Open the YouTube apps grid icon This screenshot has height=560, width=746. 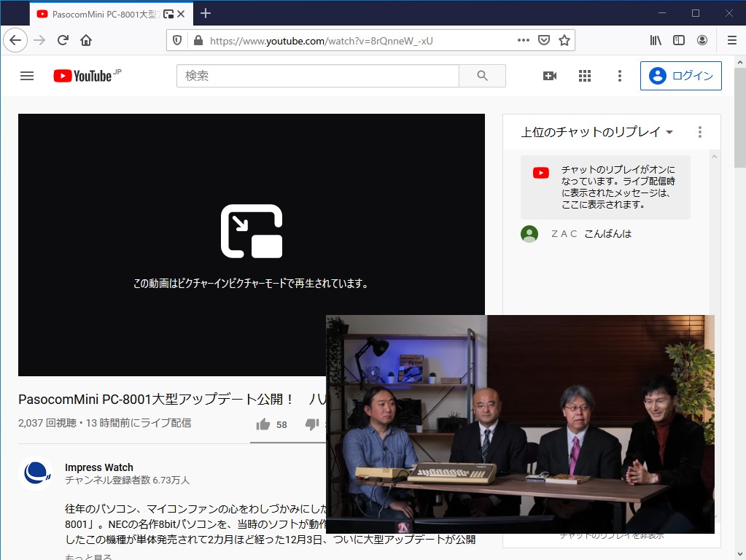pos(584,75)
